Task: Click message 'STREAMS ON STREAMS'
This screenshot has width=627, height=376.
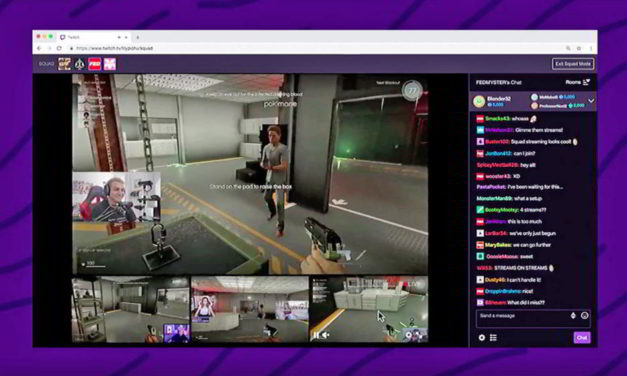Action: point(520,268)
